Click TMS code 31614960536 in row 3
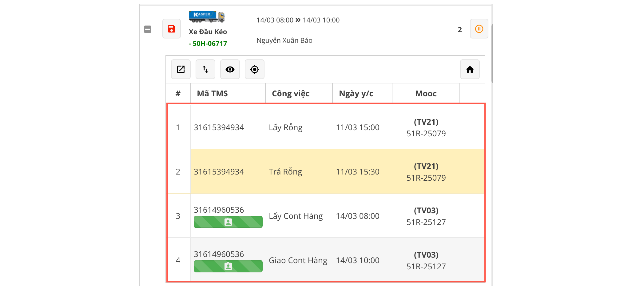Image resolution: width=644 pixels, height=293 pixels. [x=219, y=210]
